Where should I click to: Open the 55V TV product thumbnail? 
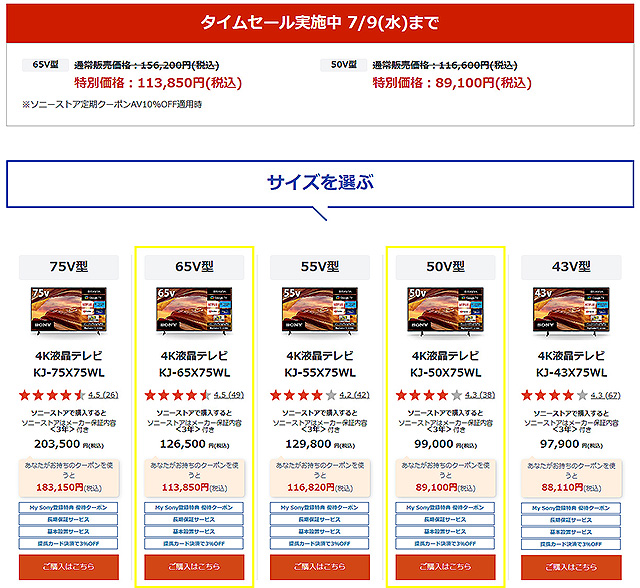pos(320,311)
